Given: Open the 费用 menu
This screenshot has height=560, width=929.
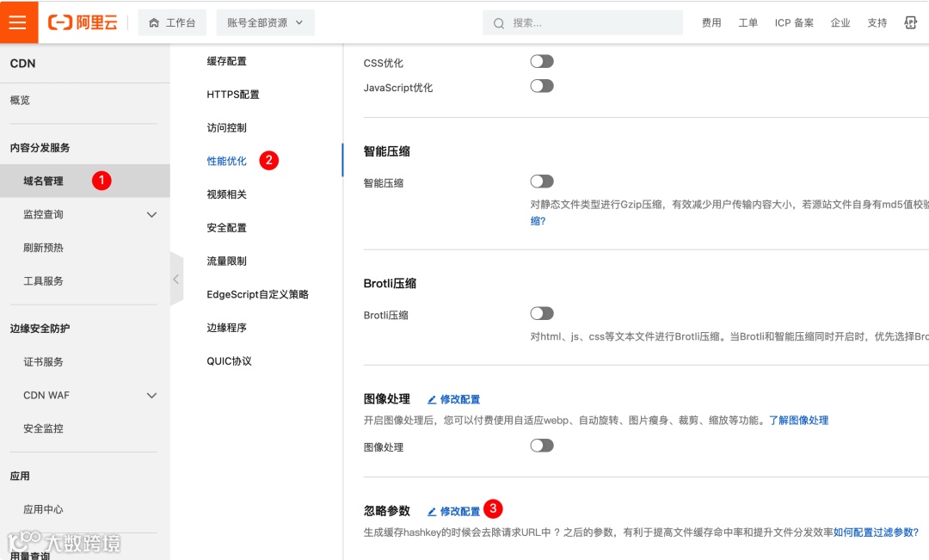Looking at the screenshot, I should (x=711, y=22).
